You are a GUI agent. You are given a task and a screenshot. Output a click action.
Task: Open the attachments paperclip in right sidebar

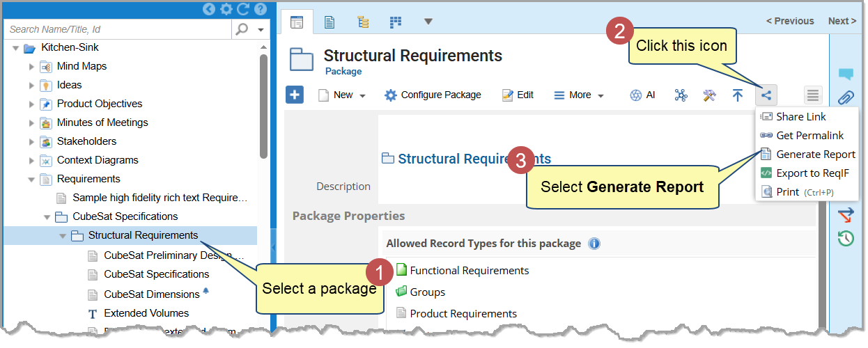click(846, 97)
